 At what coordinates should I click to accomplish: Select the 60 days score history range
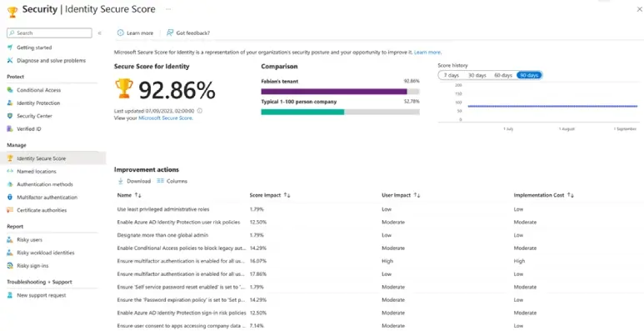[x=503, y=75]
